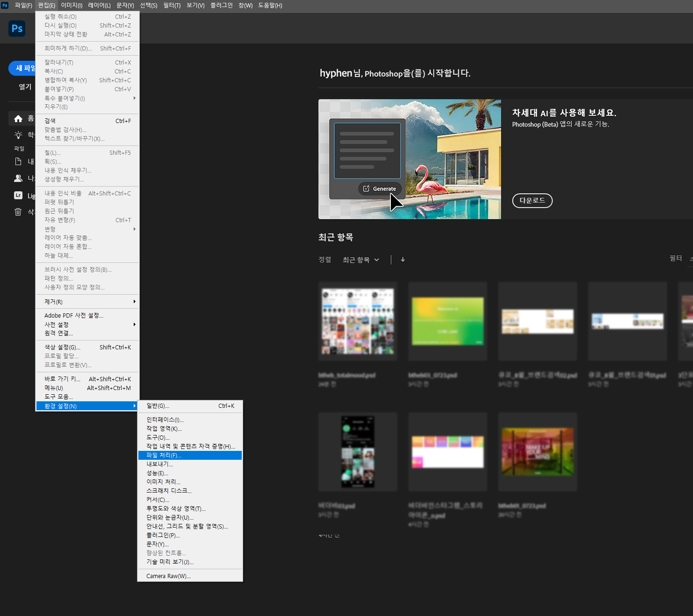
Task: Click the sort direction arrow icon
Action: pyautogui.click(x=403, y=260)
